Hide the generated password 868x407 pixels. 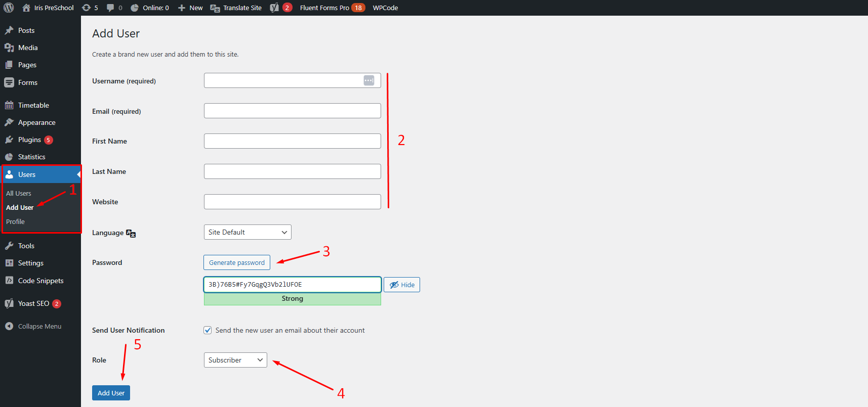[402, 285]
